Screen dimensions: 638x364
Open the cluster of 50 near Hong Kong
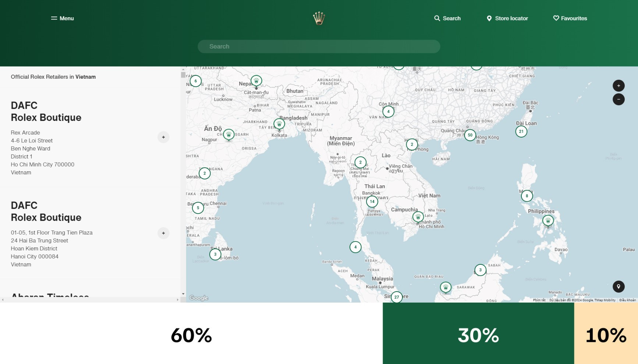click(470, 135)
